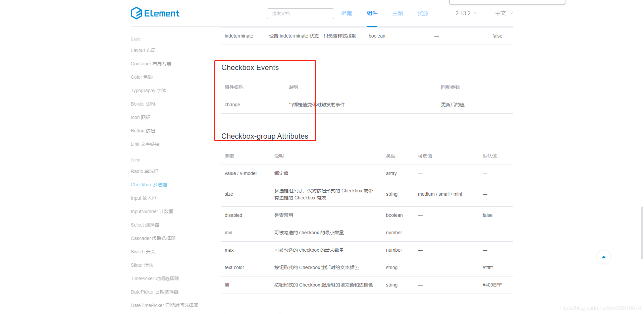
Task: Click the 'text-color' parameter cell
Action: point(234,267)
